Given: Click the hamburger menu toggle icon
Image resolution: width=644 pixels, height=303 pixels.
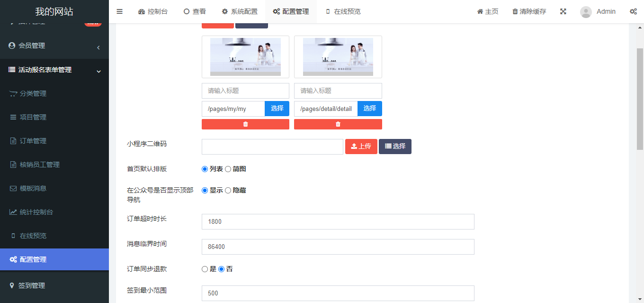Looking at the screenshot, I should coord(120,11).
